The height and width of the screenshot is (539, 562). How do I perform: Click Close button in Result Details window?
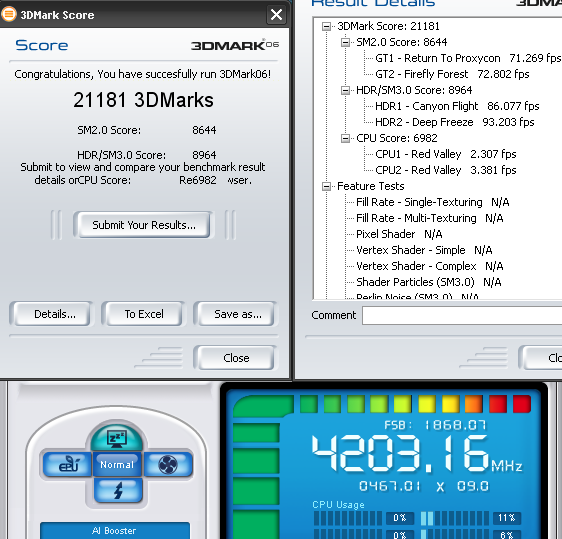pos(543,358)
